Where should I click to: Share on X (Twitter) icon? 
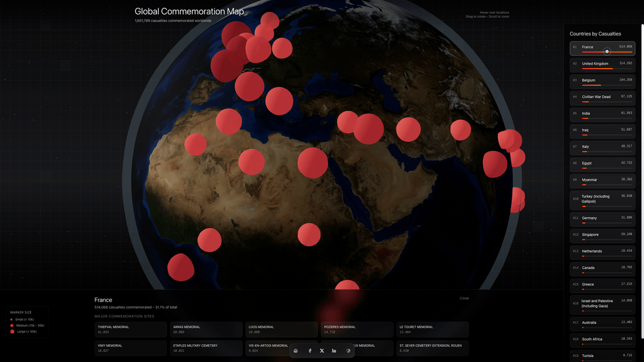(322, 351)
